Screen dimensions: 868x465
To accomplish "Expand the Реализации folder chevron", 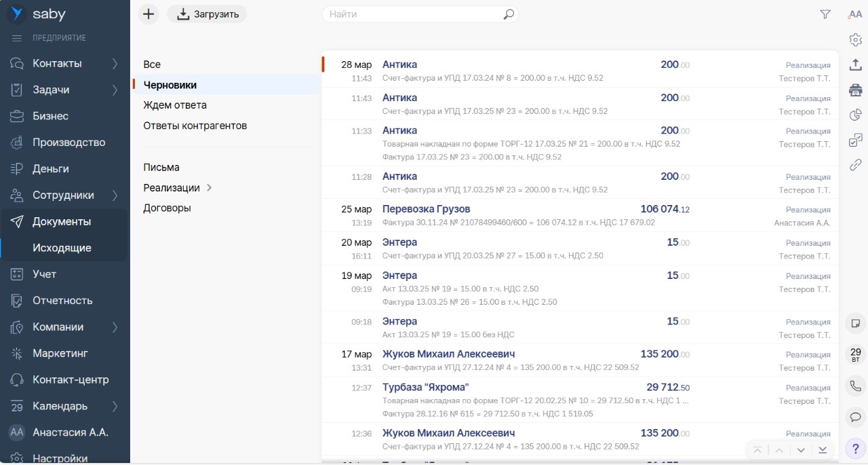I will pos(209,188).
